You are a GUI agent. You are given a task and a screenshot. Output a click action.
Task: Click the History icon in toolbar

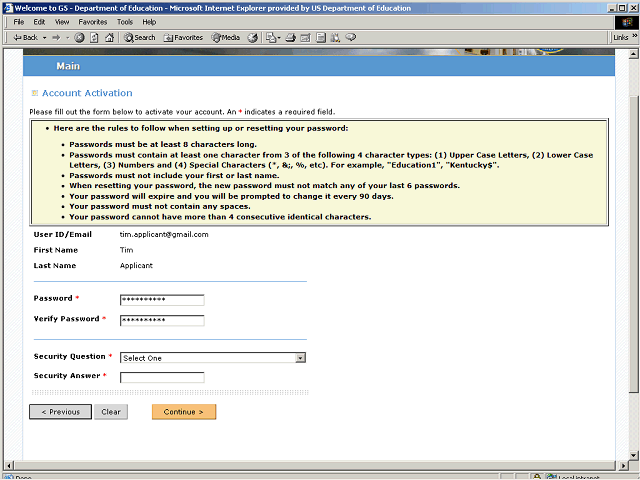point(253,38)
